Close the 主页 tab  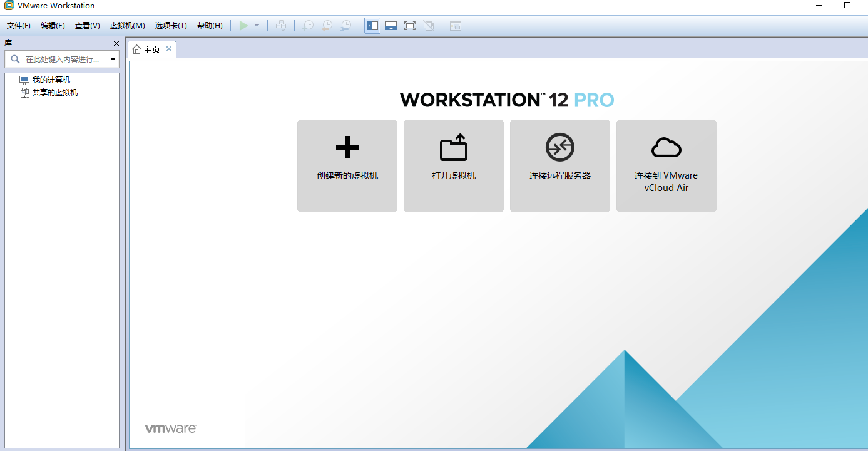pyautogui.click(x=168, y=49)
